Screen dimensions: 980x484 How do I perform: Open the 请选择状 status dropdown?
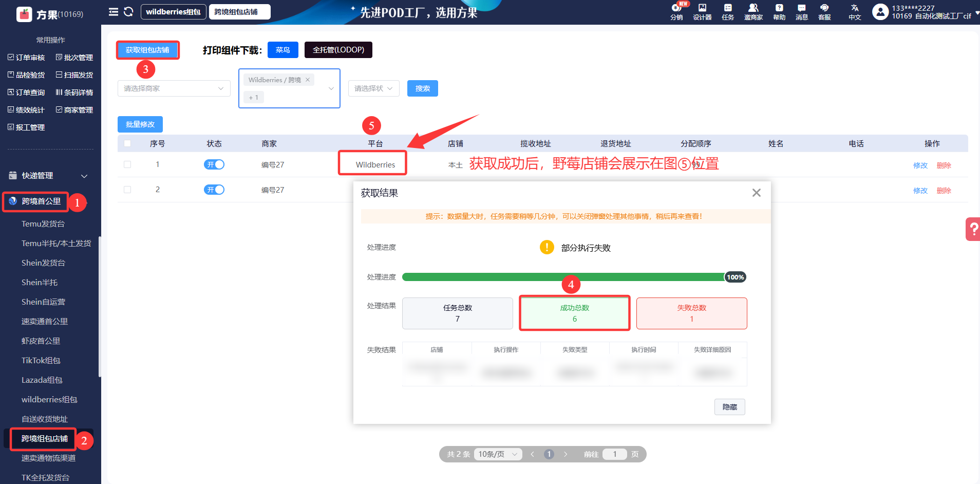374,88
